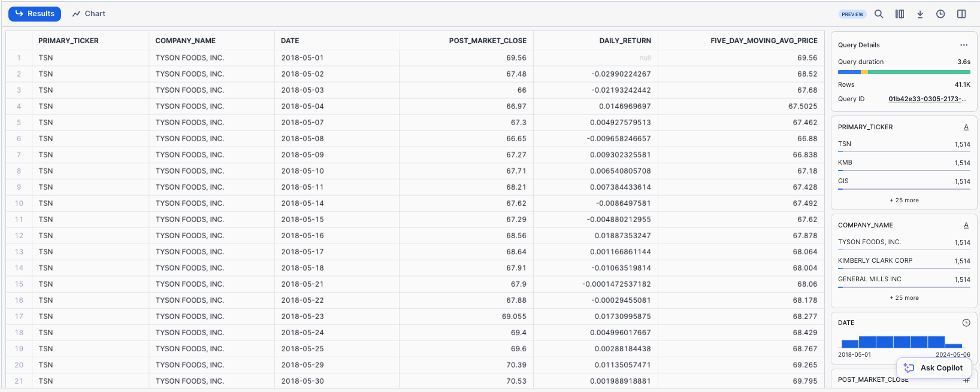This screenshot has width=980, height=392.
Task: Click the COMPANY_NAME card text-type icon
Action: point(966,225)
